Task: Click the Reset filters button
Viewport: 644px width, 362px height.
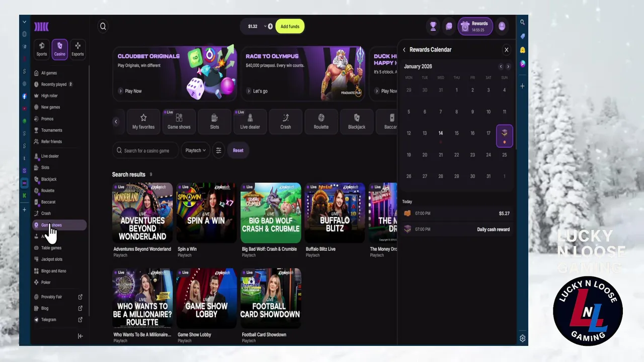Action: [x=238, y=150]
